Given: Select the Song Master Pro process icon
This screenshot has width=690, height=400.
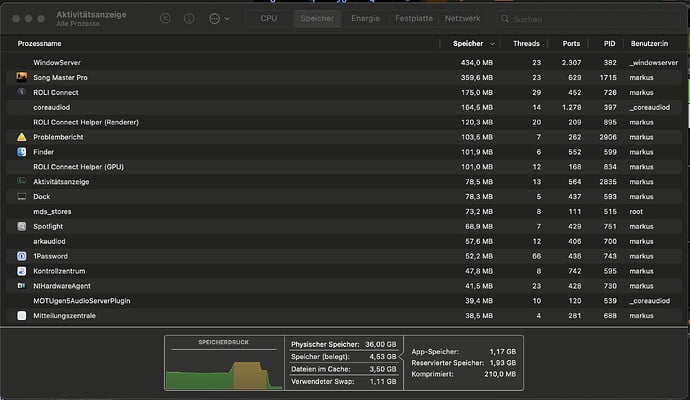Looking at the screenshot, I should click(x=22, y=77).
